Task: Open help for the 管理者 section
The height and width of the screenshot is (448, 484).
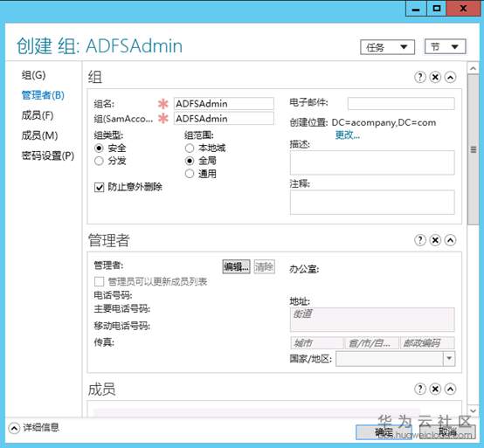Action: 420,240
